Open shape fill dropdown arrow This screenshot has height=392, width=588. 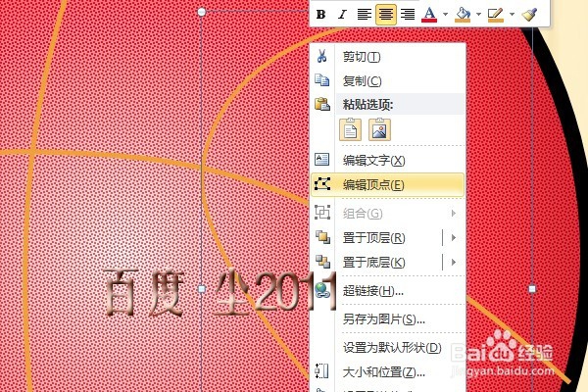[478, 15]
